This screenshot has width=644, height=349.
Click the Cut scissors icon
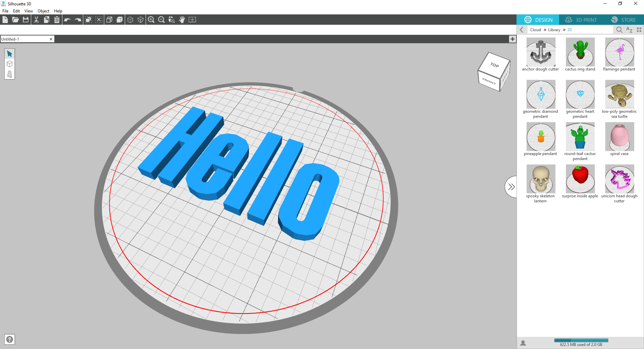[36, 20]
